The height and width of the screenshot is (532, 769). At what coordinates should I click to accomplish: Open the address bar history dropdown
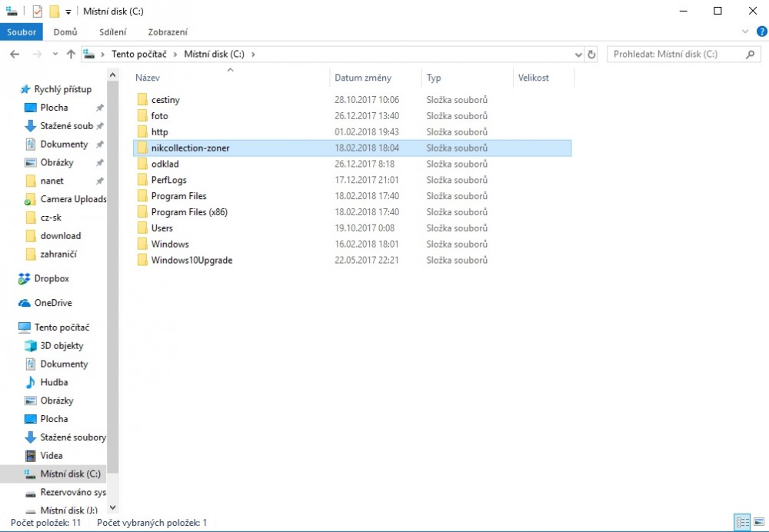point(578,55)
